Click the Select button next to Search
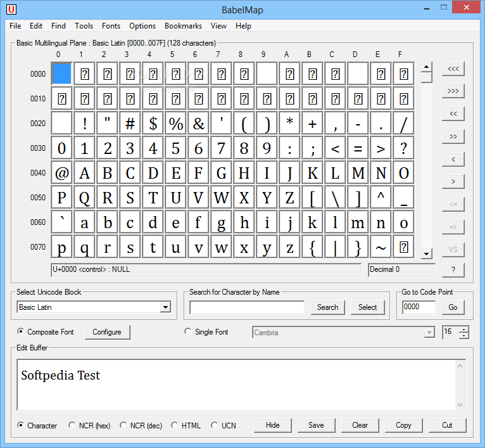 [368, 307]
